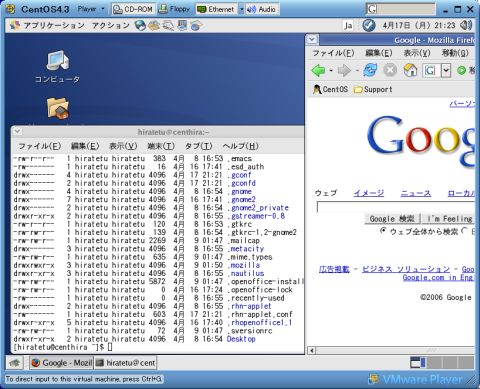Viewport: 480px width, 389px height.
Task: Open the terminal ヘルプ(H) menu
Action: [240, 146]
